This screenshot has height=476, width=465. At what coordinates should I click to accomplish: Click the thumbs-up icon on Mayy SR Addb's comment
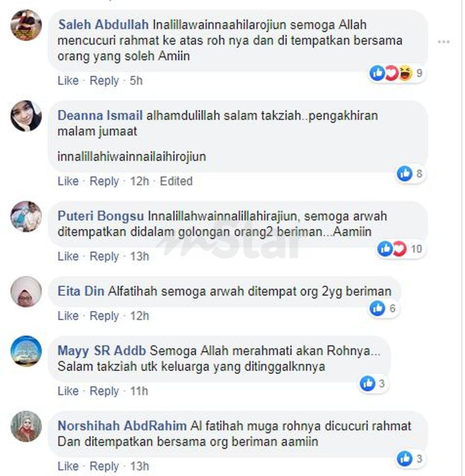(368, 383)
